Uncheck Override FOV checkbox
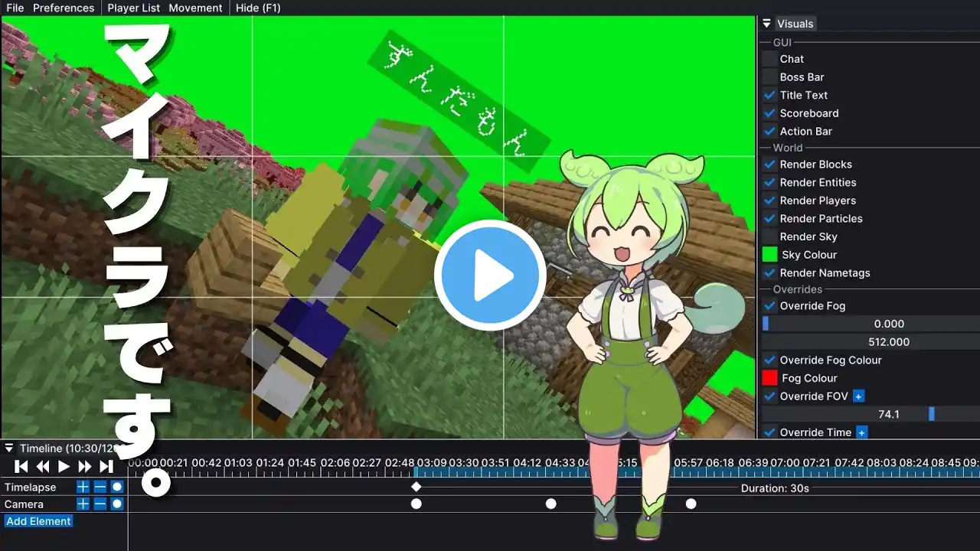Viewport: 980px width, 551px height. click(770, 396)
